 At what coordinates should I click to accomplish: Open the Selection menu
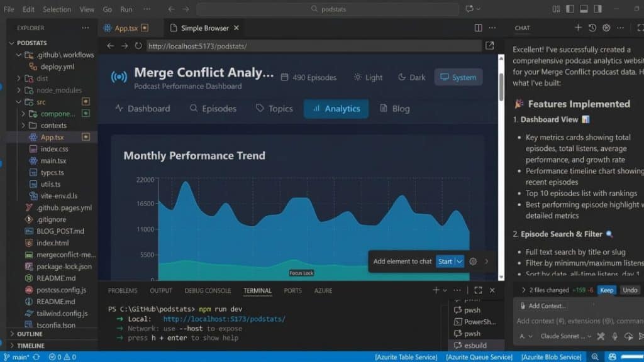click(57, 9)
